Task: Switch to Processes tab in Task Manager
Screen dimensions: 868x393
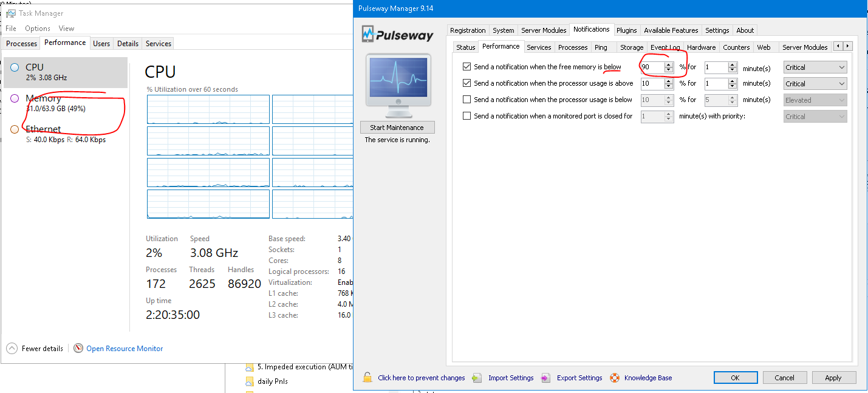Action: coord(22,44)
